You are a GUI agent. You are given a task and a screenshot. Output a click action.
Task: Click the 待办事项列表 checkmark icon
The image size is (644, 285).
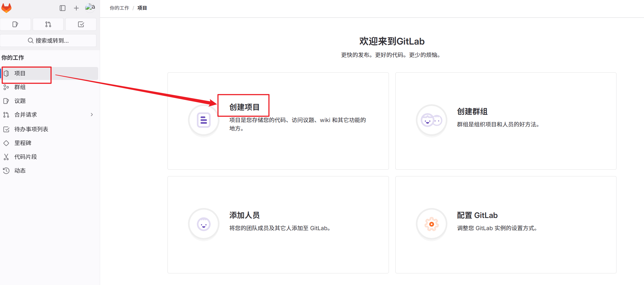point(6,129)
